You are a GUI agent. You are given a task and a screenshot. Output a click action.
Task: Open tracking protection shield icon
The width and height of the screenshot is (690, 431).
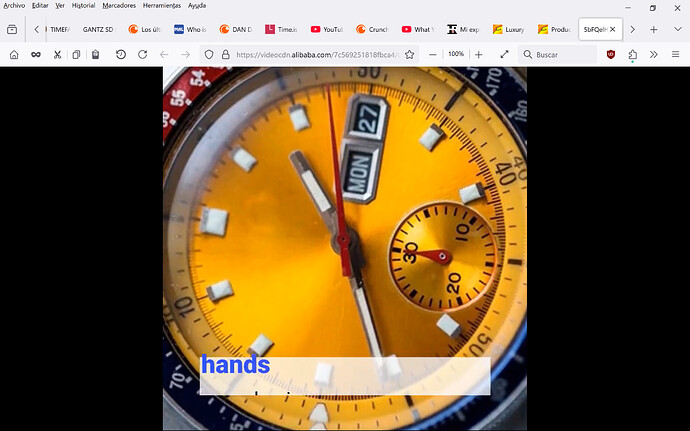pyautogui.click(x=209, y=55)
